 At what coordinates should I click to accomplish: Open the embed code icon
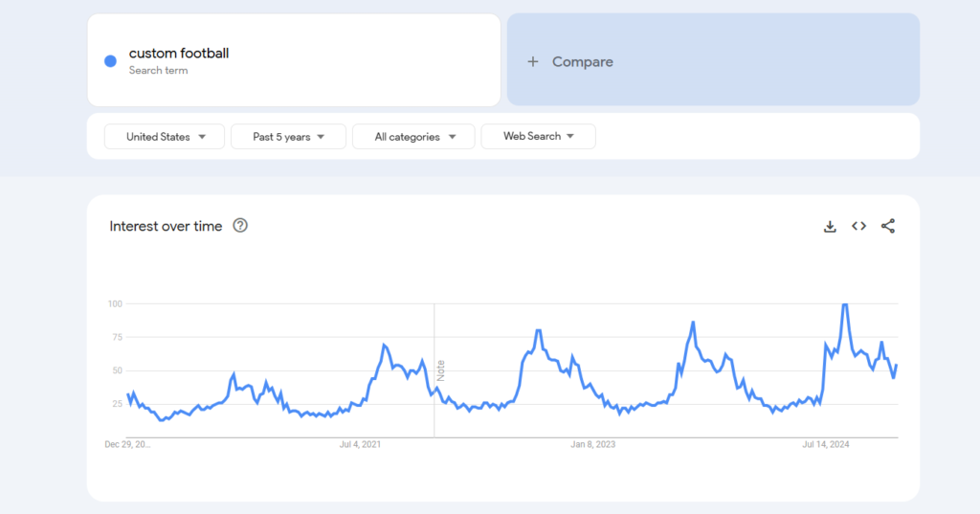click(x=858, y=227)
